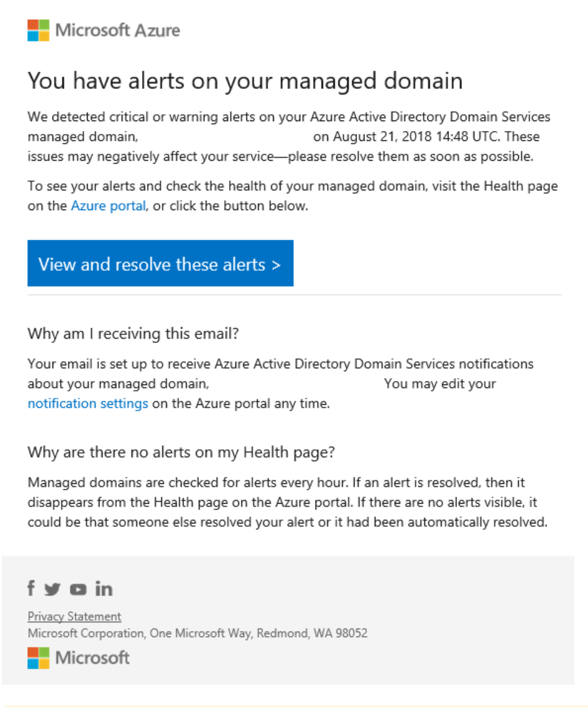
Task: Click the line We detected critical or warning alerts
Action: 289,117
